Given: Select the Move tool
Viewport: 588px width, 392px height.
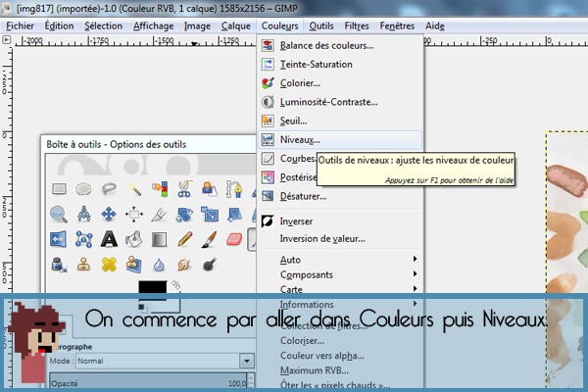Looking at the screenshot, I should (109, 215).
